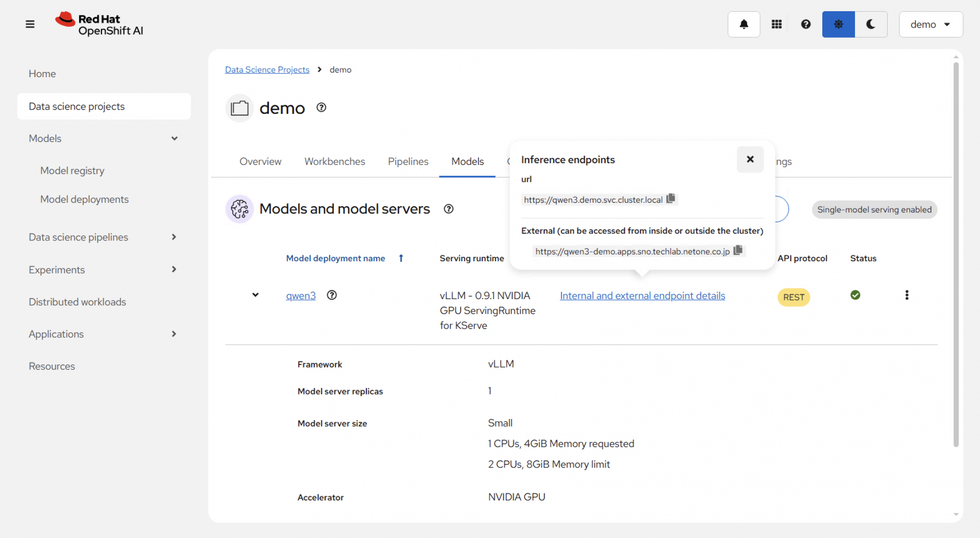Collapse the Models sidebar section
Image resolution: width=980 pixels, height=538 pixels.
point(104,138)
